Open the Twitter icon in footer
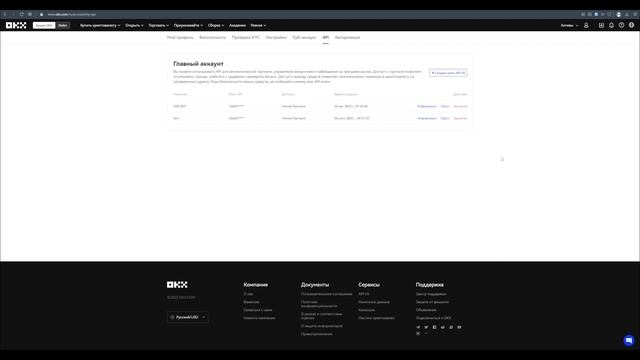Viewport: 640px width, 360px height. [426, 327]
